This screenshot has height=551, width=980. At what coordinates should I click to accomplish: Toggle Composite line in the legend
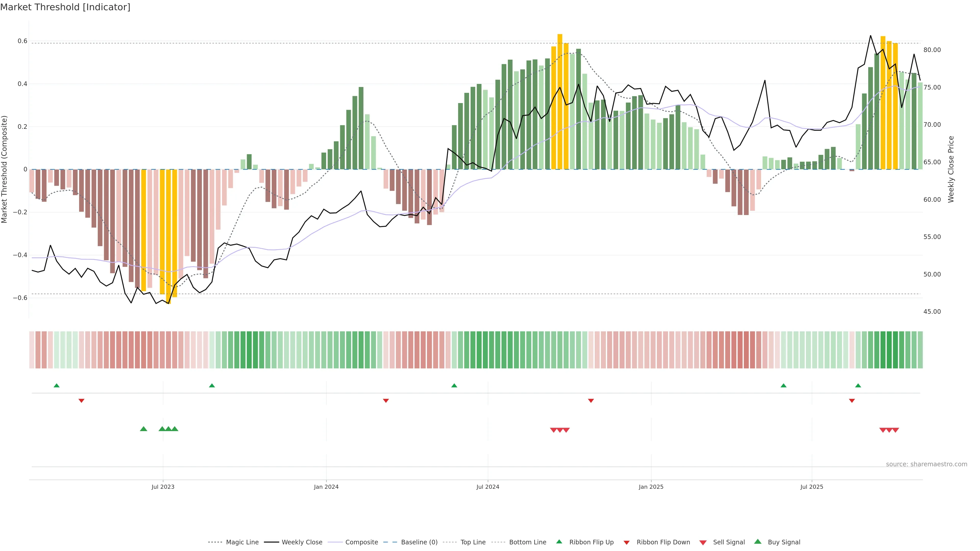tap(361, 542)
